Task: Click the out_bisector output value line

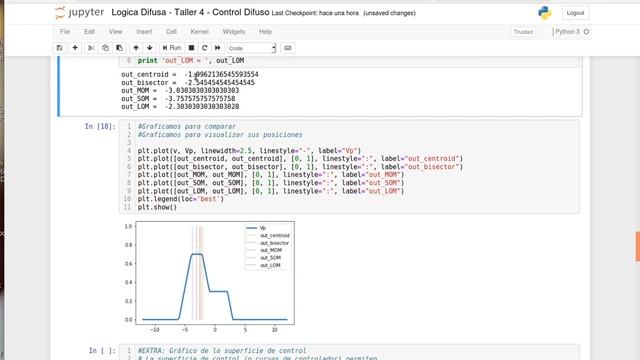Action: tap(188, 82)
